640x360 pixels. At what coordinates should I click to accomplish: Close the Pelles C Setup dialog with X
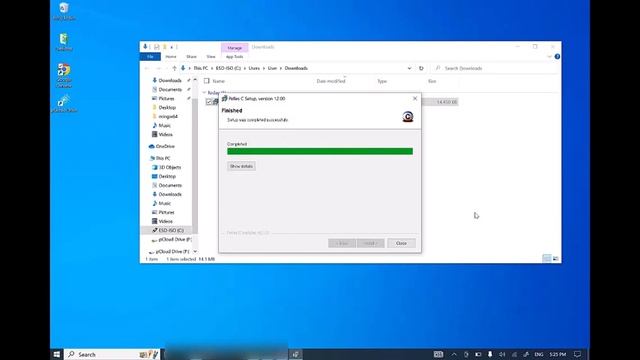pyautogui.click(x=415, y=98)
